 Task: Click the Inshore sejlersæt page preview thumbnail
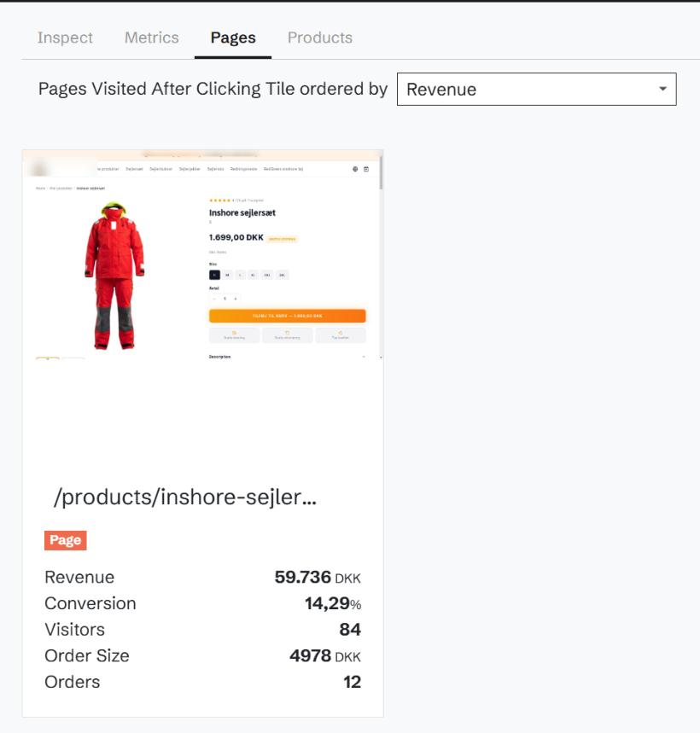click(x=202, y=255)
